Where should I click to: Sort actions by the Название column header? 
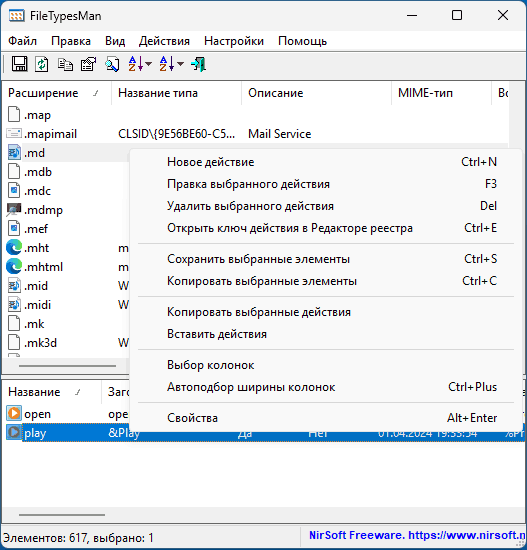pyautogui.click(x=52, y=392)
